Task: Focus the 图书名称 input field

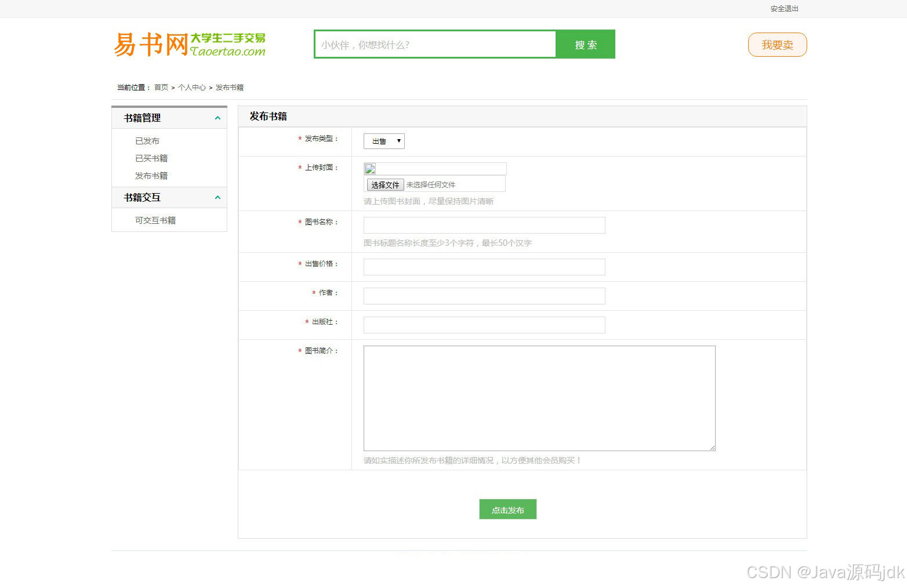Action: pos(484,225)
